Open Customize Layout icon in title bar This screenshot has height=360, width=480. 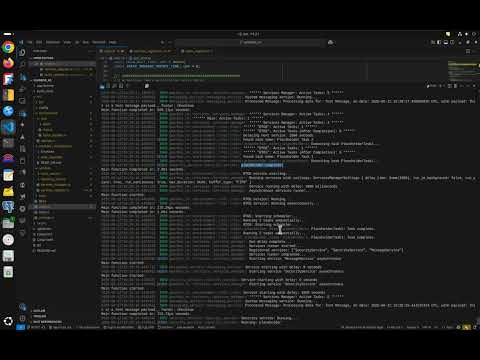pyautogui.click(x=433, y=42)
